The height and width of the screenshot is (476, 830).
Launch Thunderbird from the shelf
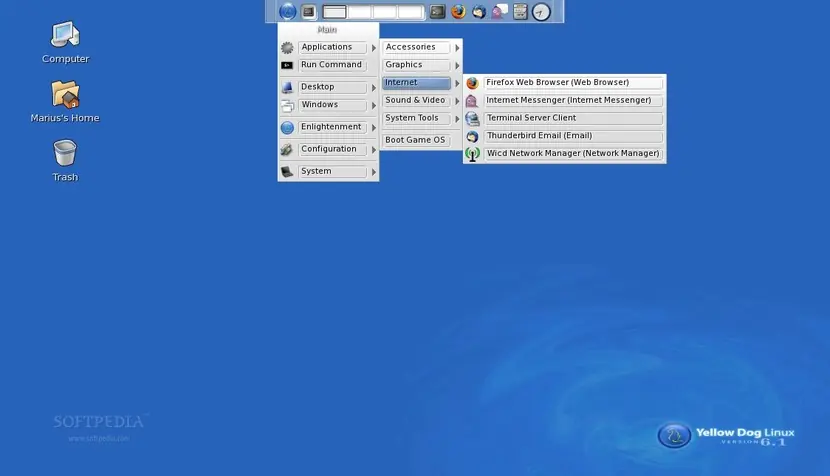coord(479,12)
